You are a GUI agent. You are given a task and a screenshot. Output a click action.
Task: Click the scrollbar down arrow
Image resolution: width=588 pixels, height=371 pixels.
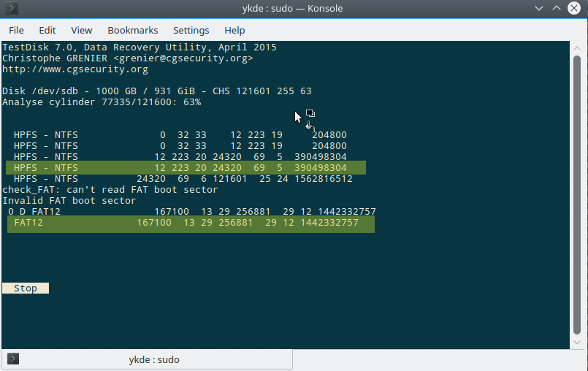tap(577, 343)
